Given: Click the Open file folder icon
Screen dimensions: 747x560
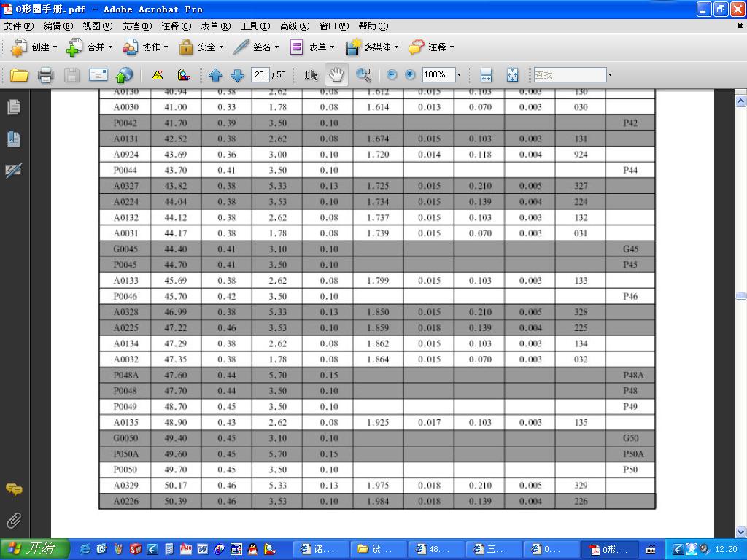Looking at the screenshot, I should click(x=19, y=75).
